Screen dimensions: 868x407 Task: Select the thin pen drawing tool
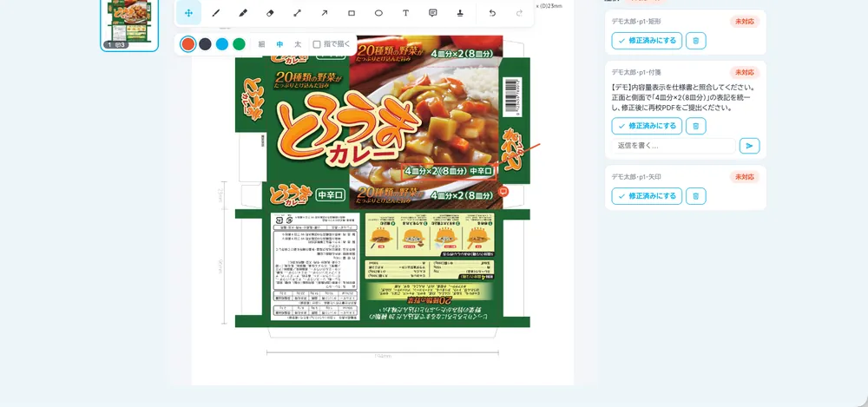click(216, 13)
